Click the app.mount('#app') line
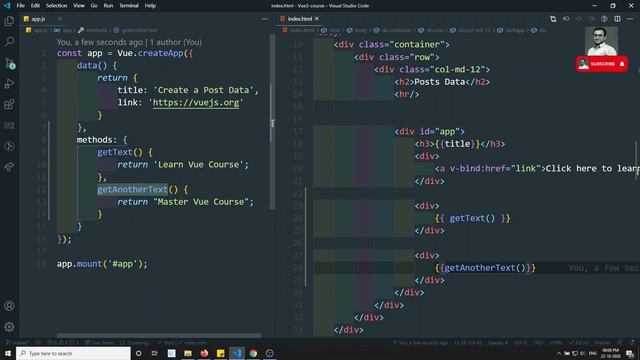Image resolution: width=640 pixels, height=360 pixels. click(102, 264)
